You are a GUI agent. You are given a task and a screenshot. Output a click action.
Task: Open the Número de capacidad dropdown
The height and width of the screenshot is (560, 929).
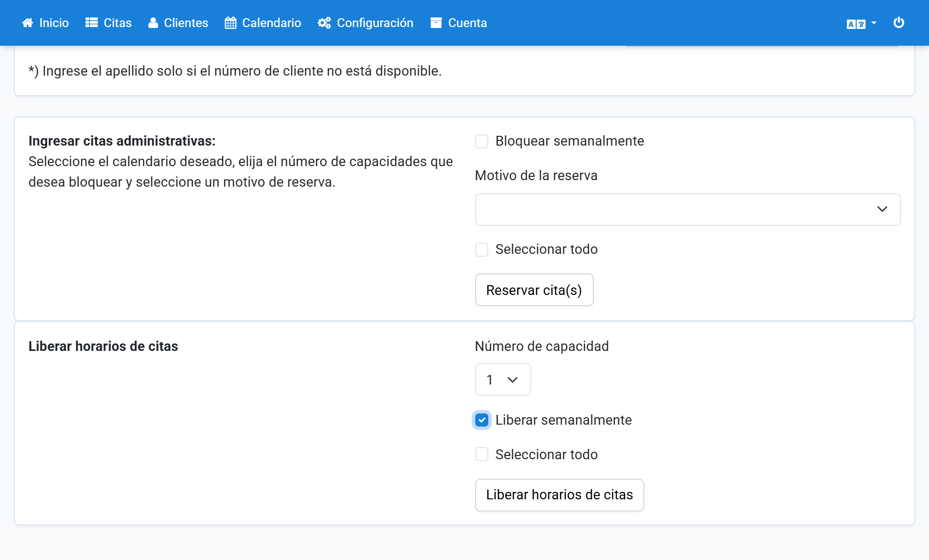click(x=503, y=379)
